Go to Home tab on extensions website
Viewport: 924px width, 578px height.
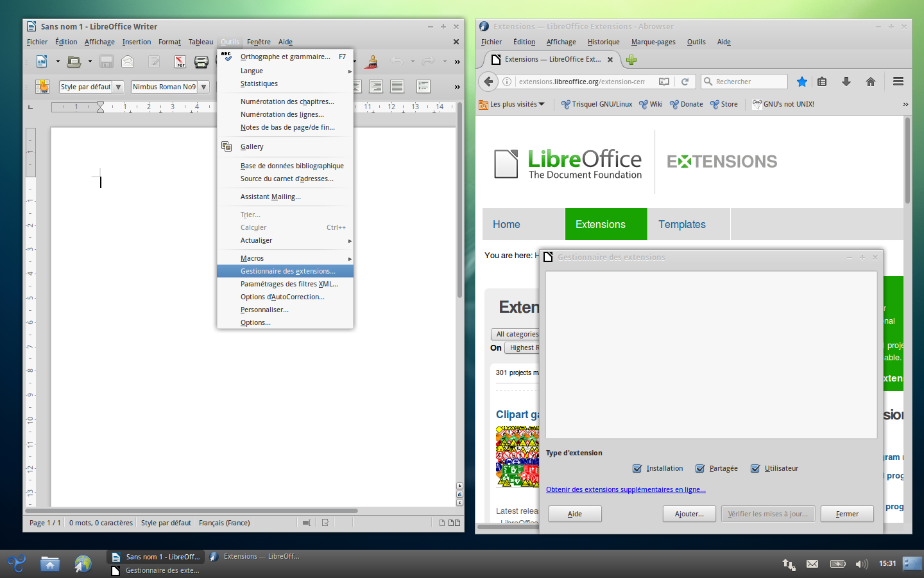click(x=524, y=224)
